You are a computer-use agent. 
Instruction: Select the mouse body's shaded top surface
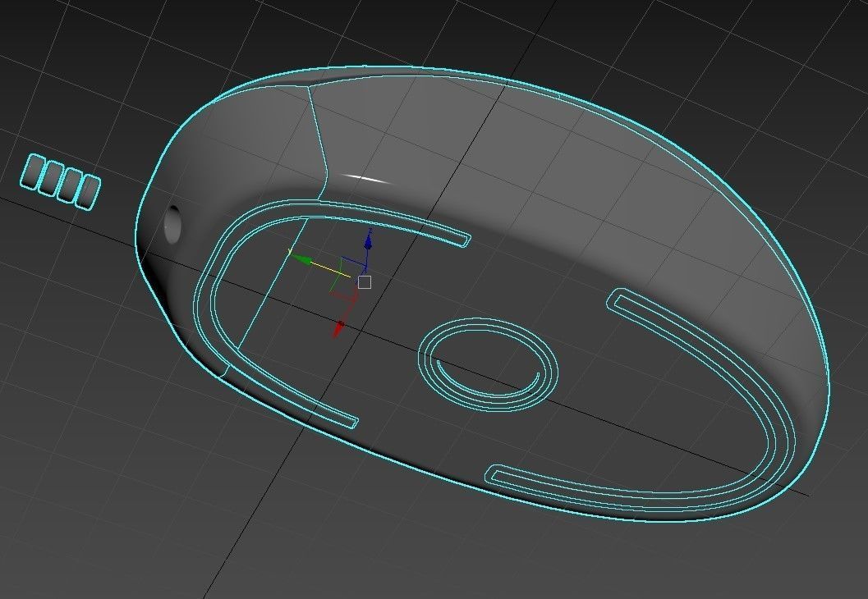[553, 166]
